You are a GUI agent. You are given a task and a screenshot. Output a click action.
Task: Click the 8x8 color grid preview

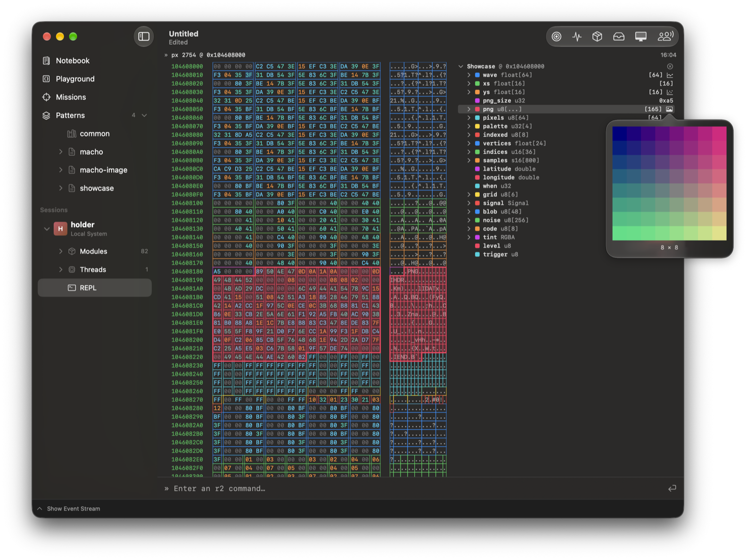pos(669,183)
